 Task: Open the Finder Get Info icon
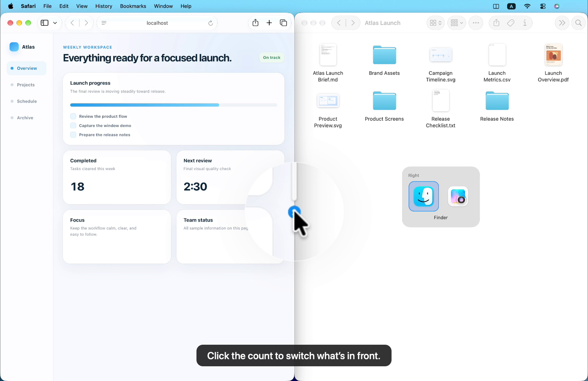[525, 23]
